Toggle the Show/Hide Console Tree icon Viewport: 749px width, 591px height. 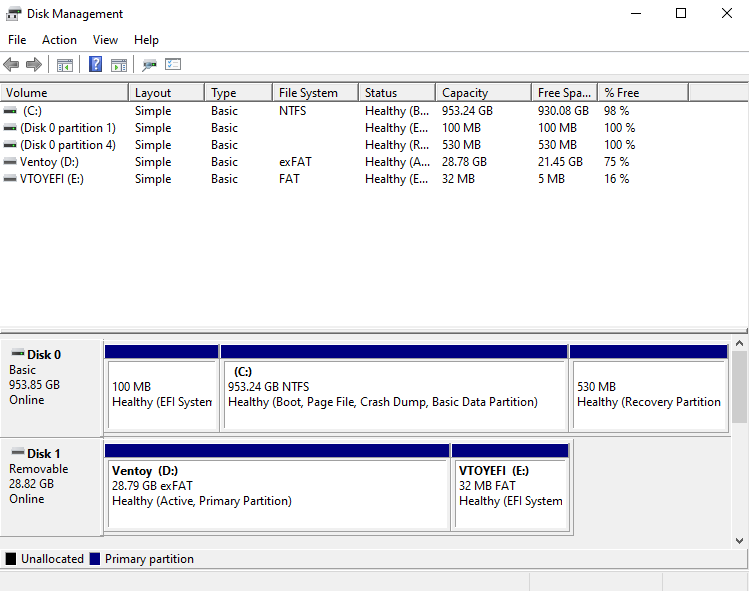(x=65, y=65)
